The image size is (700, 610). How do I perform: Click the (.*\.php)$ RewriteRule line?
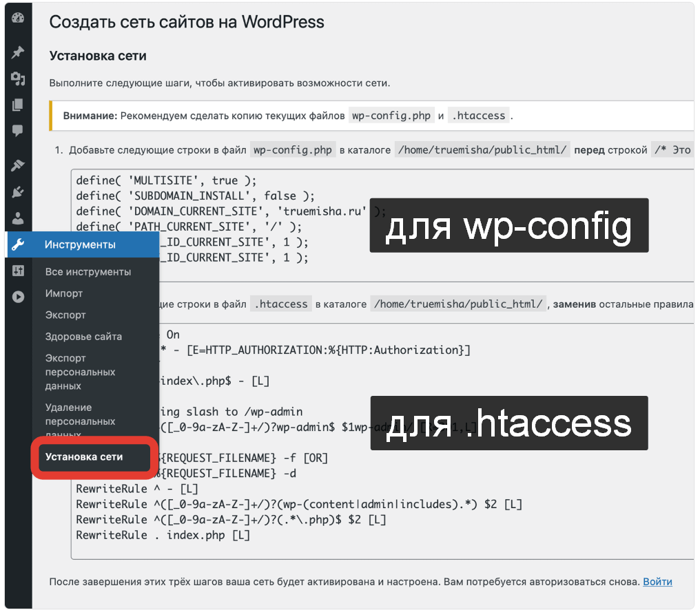(x=231, y=519)
